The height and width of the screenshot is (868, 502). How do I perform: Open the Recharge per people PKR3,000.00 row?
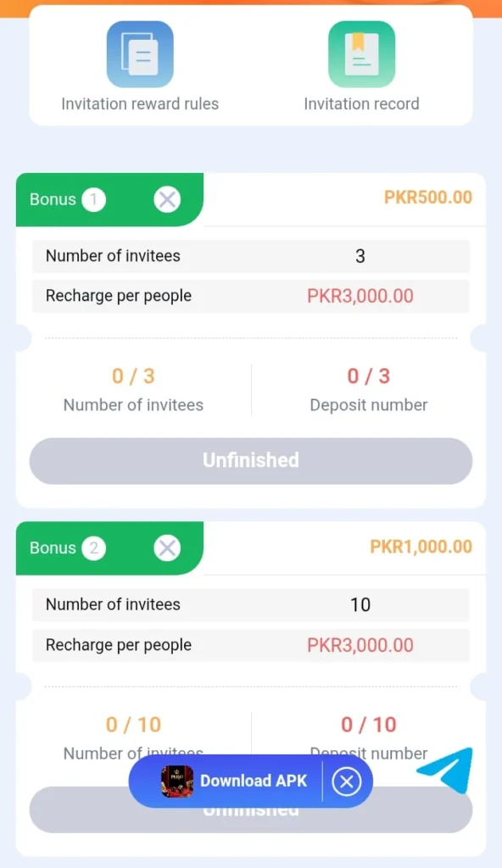[250, 296]
